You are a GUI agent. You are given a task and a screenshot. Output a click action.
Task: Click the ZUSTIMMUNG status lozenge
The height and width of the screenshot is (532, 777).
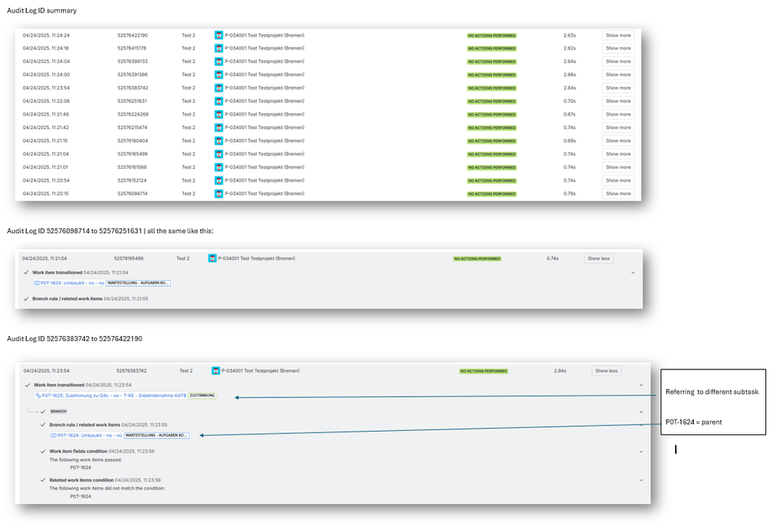[x=202, y=396]
